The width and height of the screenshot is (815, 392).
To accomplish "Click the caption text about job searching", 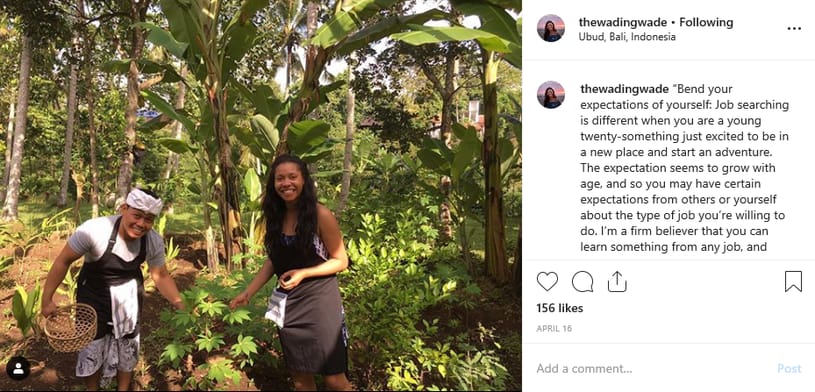I will coord(685,168).
